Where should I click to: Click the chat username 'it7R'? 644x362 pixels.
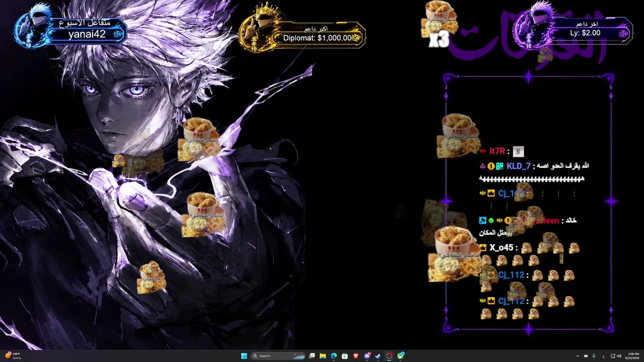click(x=497, y=151)
